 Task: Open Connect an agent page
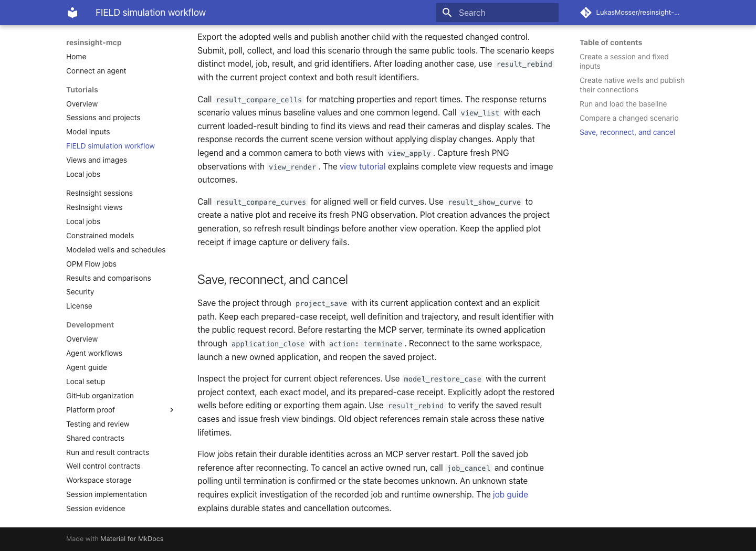point(96,71)
